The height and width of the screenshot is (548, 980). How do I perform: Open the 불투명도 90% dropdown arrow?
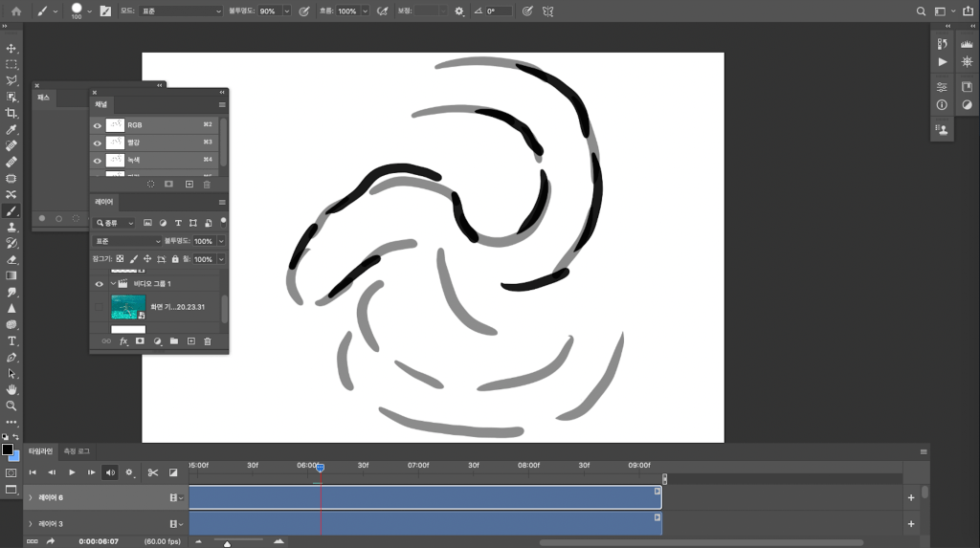pyautogui.click(x=286, y=11)
